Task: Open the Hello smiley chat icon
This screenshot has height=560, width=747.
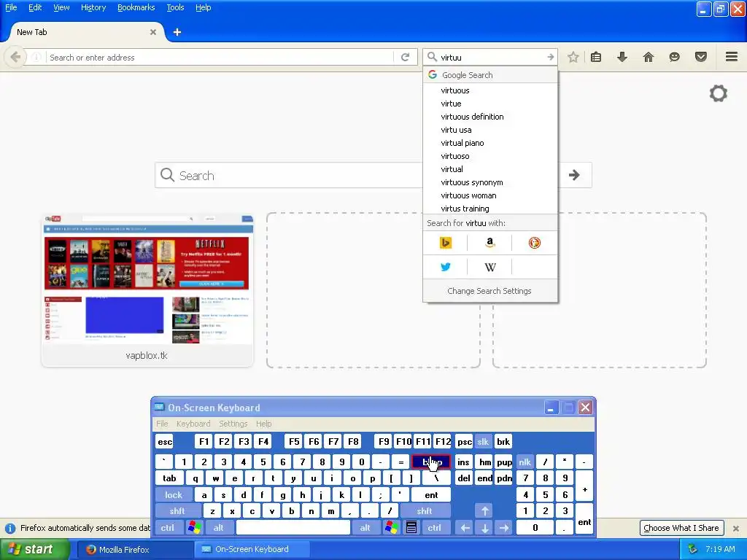Action: coord(675,57)
